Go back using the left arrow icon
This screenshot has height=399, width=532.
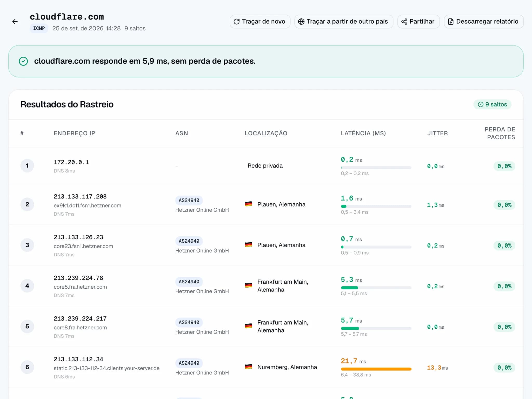point(15,22)
